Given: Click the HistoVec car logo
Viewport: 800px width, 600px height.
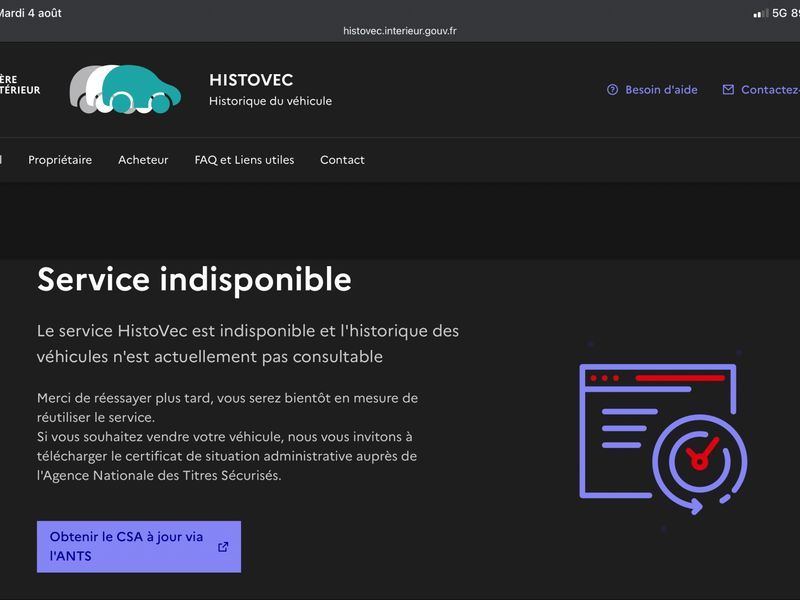Looking at the screenshot, I should pos(126,89).
